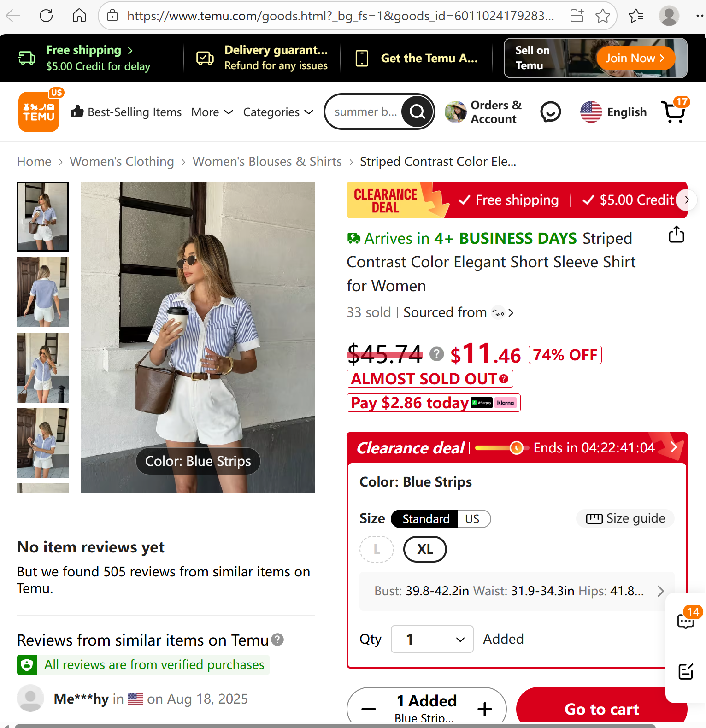Click the help icon beside original price

pos(436,354)
